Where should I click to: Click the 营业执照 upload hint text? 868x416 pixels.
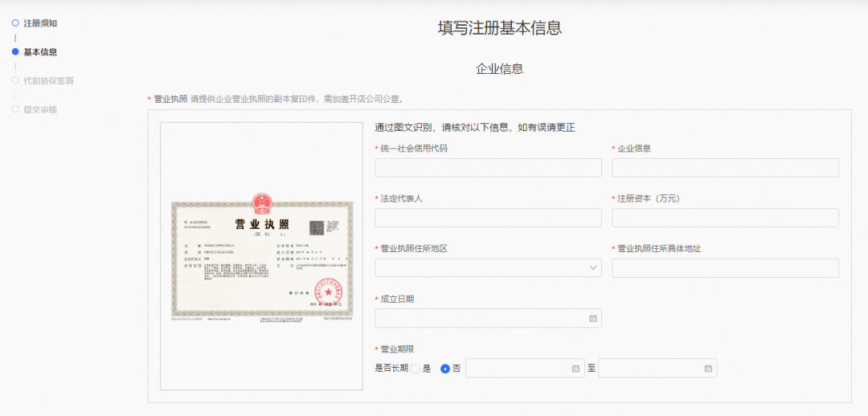click(x=297, y=100)
